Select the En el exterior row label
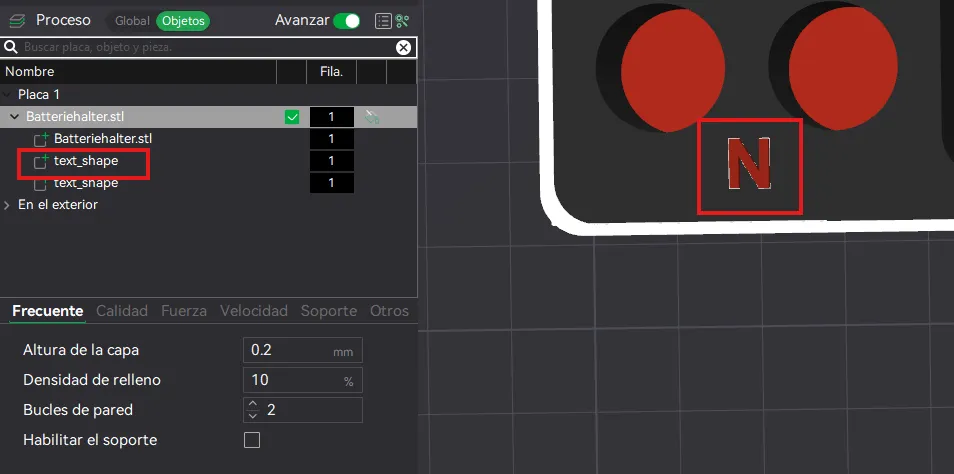The image size is (954, 474). point(58,205)
